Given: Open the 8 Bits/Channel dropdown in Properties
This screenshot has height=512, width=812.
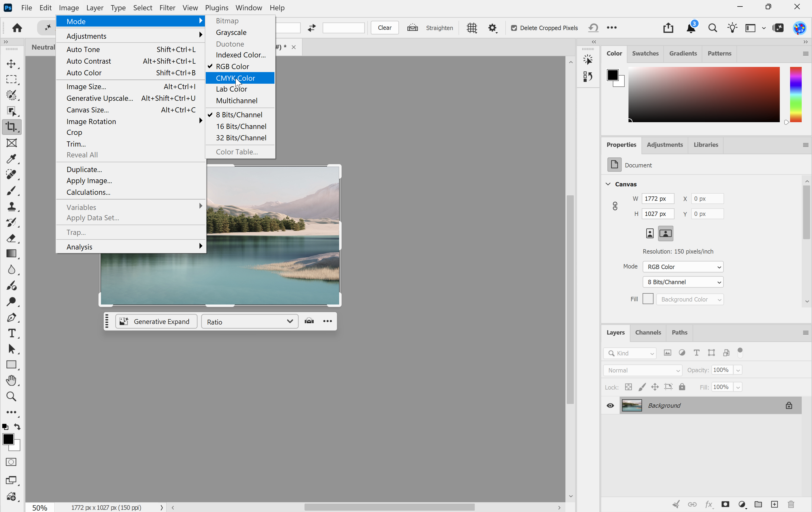Looking at the screenshot, I should (683, 282).
